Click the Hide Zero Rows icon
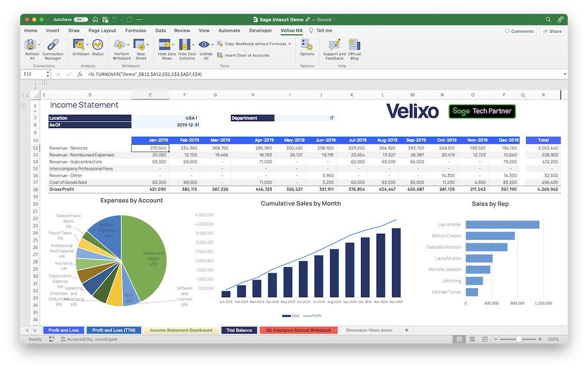Screen dimensions: 588x370 tap(165, 45)
